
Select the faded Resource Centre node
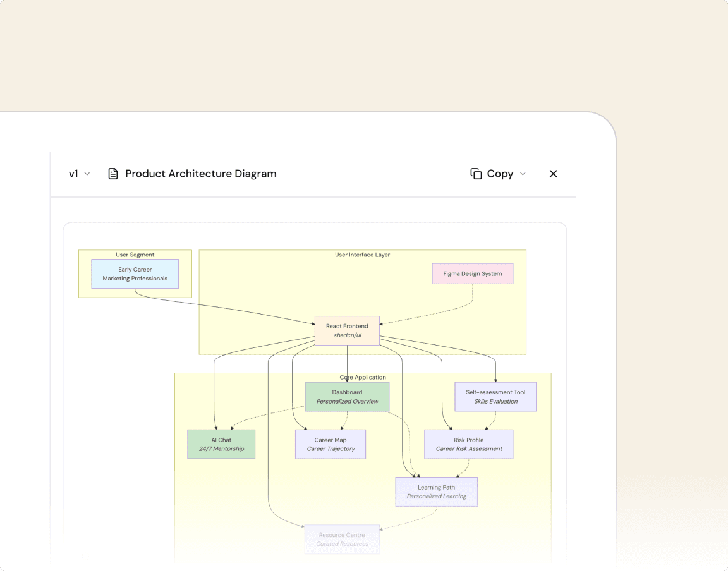click(x=342, y=539)
